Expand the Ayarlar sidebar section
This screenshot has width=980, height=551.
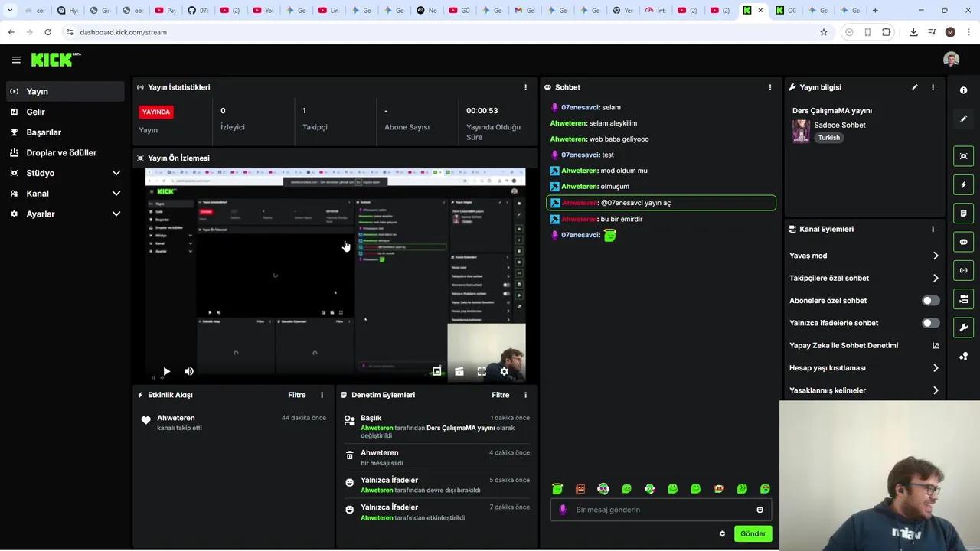coord(116,214)
